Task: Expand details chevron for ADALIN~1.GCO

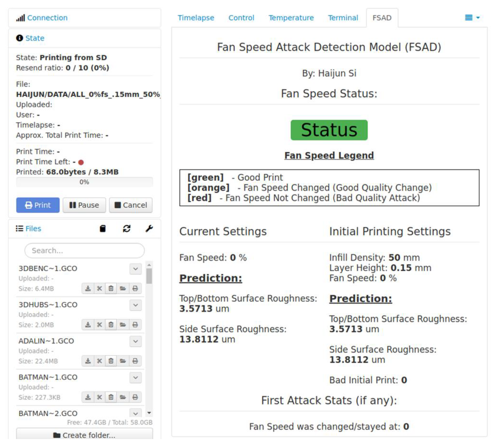Action: pyautogui.click(x=135, y=341)
